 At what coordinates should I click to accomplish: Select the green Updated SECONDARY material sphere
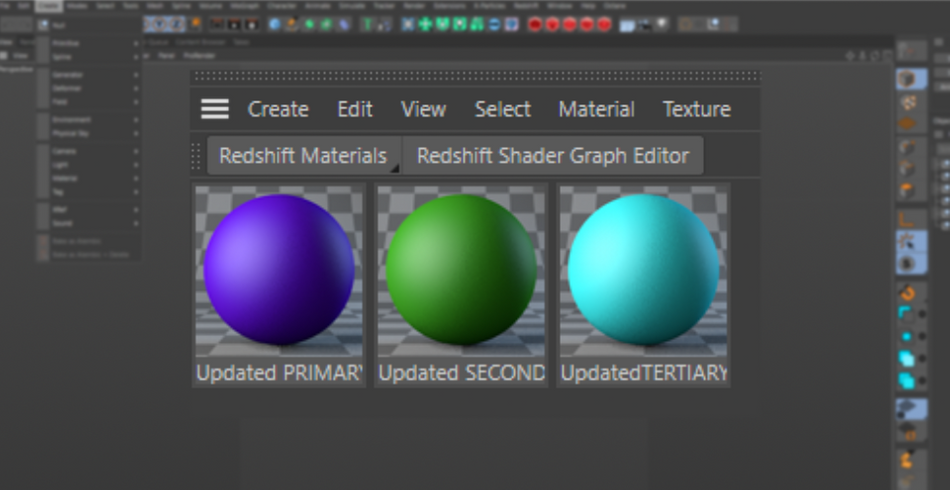click(x=461, y=270)
